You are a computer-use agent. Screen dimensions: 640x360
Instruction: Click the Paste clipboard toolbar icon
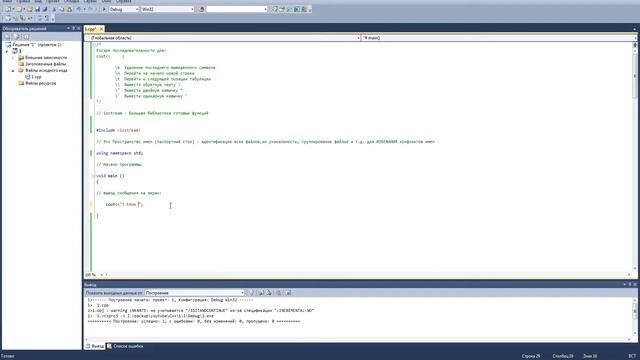69,9
